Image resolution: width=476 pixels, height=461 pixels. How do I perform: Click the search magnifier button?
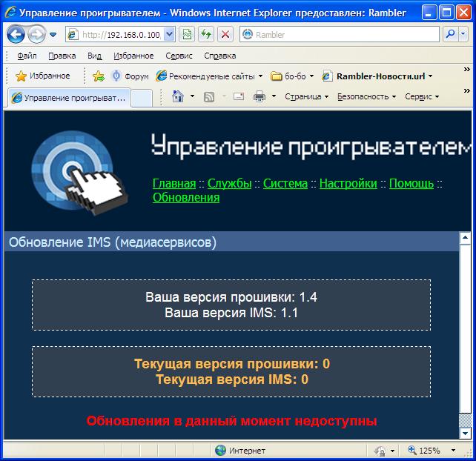[451, 35]
